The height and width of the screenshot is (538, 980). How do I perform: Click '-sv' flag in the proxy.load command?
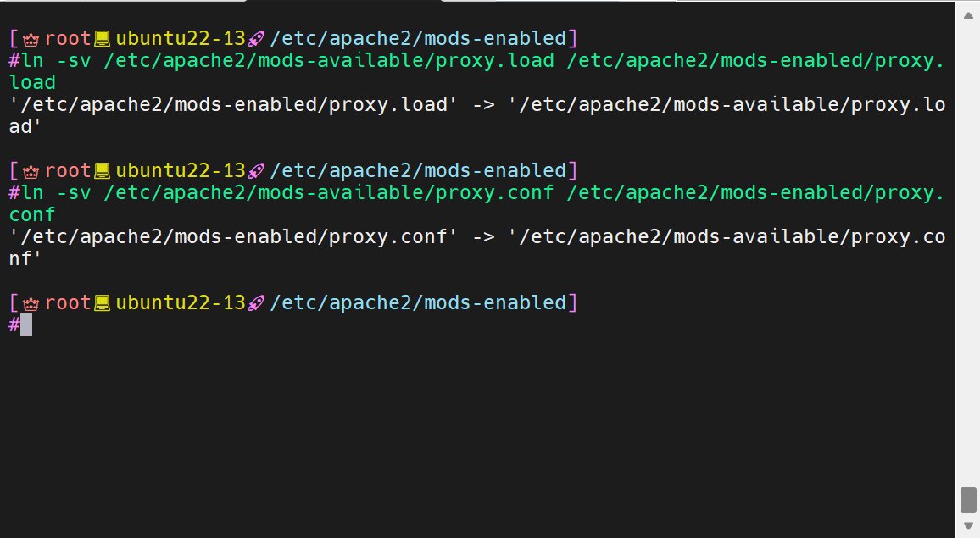(x=74, y=61)
